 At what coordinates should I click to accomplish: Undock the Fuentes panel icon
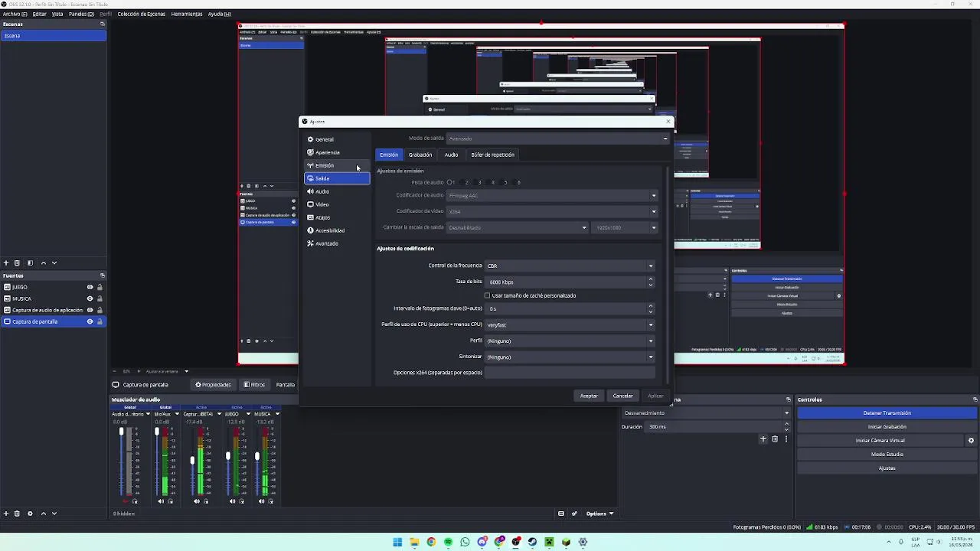tap(102, 275)
